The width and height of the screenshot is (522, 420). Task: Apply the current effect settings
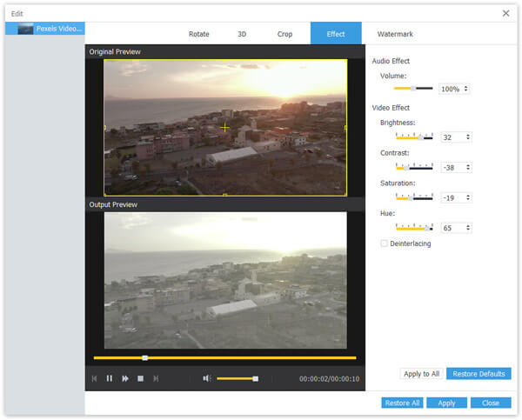[446, 403]
